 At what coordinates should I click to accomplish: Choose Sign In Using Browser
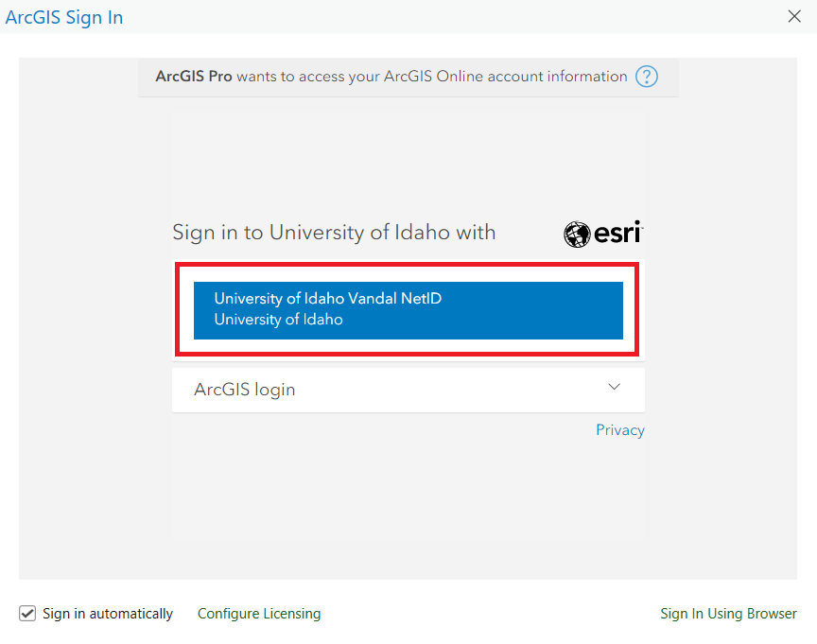coord(728,614)
